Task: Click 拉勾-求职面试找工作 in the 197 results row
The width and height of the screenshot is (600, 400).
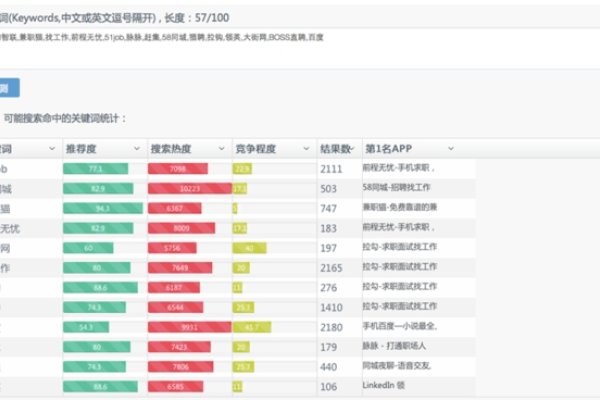Action: [399, 247]
